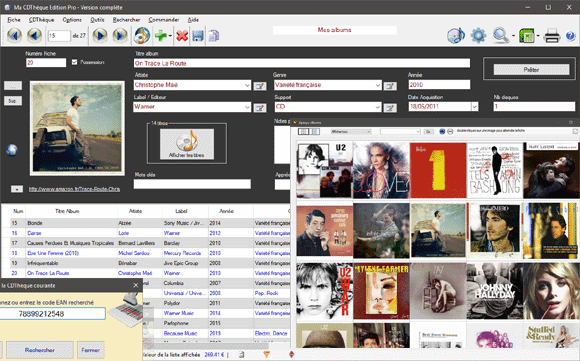The image size is (580, 361).
Task: Open the Aide menu
Action: 193,20
